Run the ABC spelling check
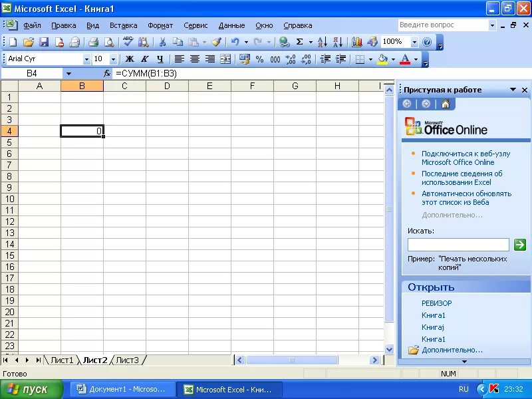Screen dimensions: 532x399 128,42
